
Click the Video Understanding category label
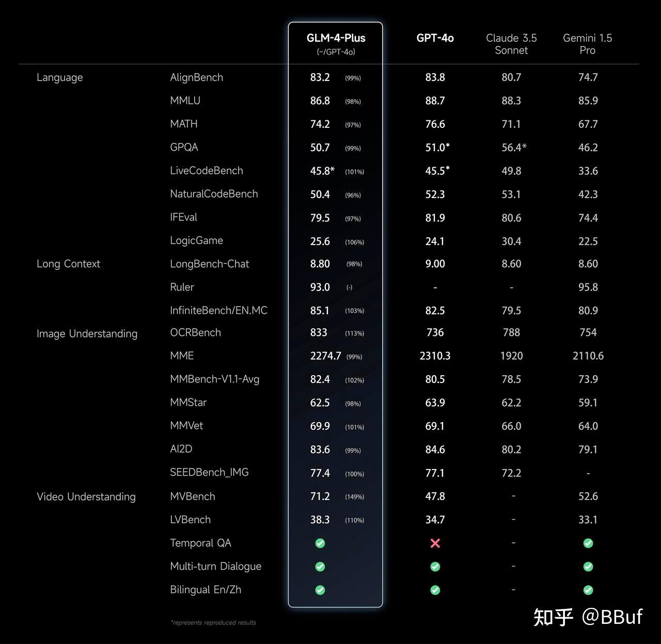click(86, 497)
